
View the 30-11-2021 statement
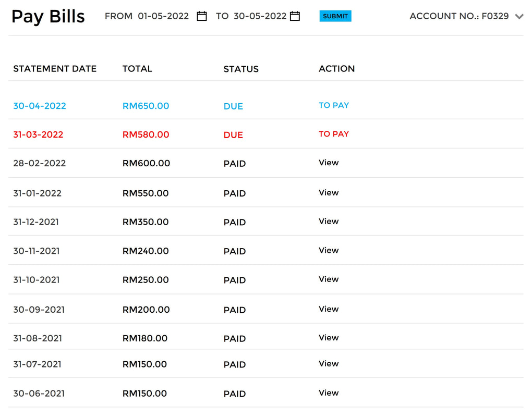pyautogui.click(x=329, y=250)
